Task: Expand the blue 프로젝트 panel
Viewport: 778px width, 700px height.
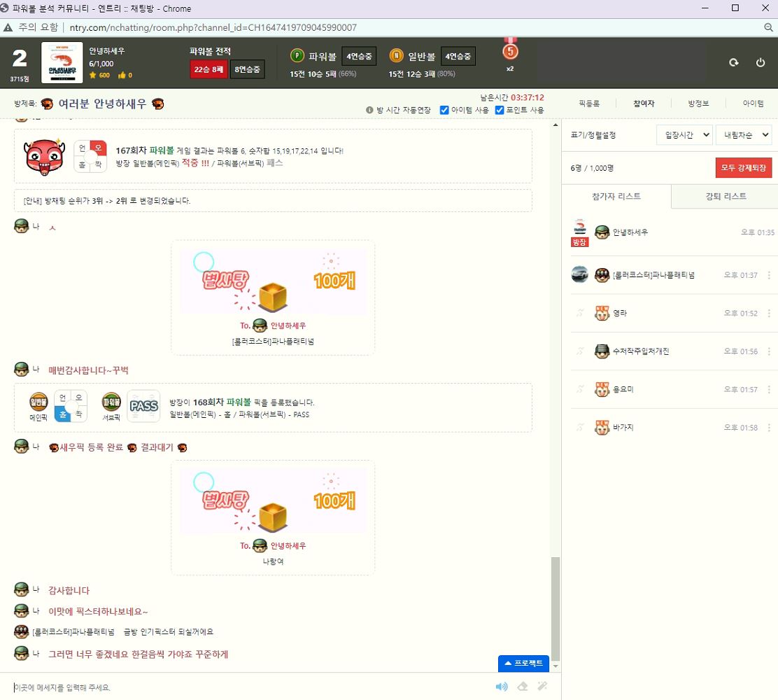Action: click(x=523, y=663)
